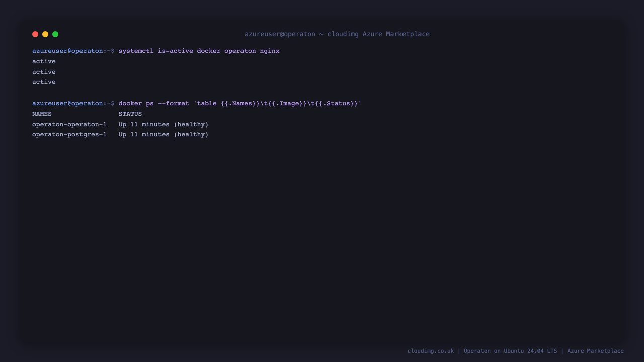The height and width of the screenshot is (362, 644).
Task: Select the operaton-postgres-1 container name
Action: coord(69,134)
